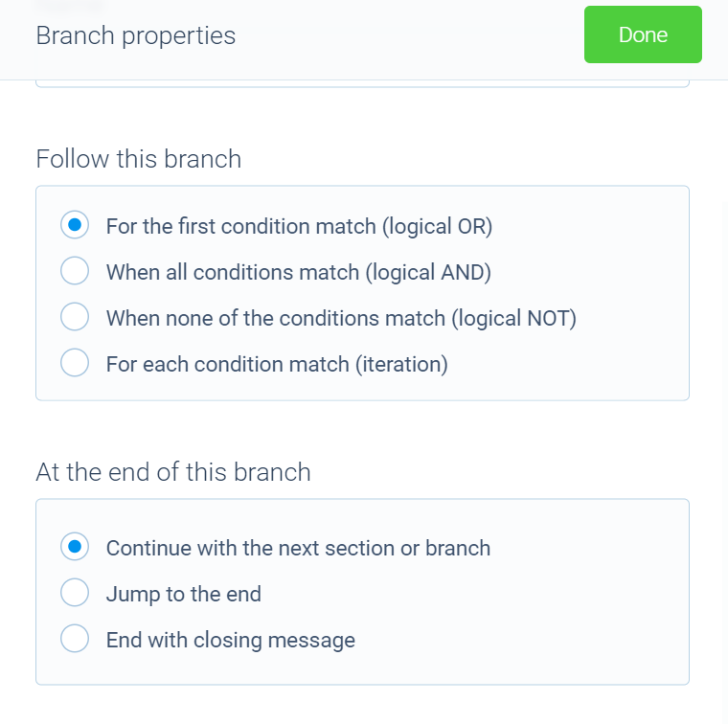This screenshot has width=728, height=724.
Task: Click the 'For the first condition match' label text
Action: point(241,226)
